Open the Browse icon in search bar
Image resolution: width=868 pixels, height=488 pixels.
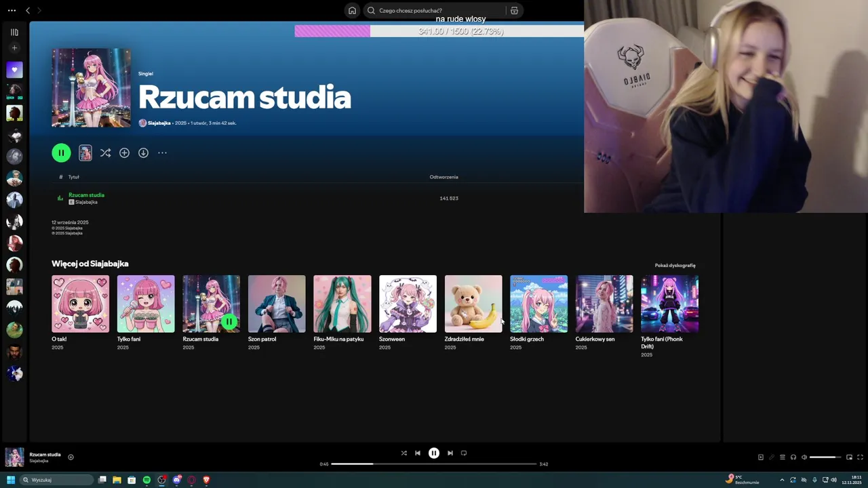pyautogui.click(x=514, y=10)
